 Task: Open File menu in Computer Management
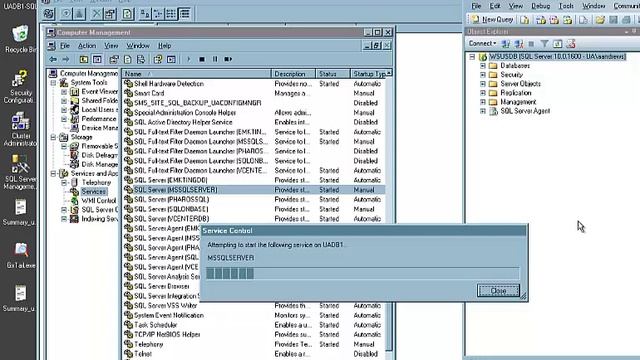coord(65,46)
